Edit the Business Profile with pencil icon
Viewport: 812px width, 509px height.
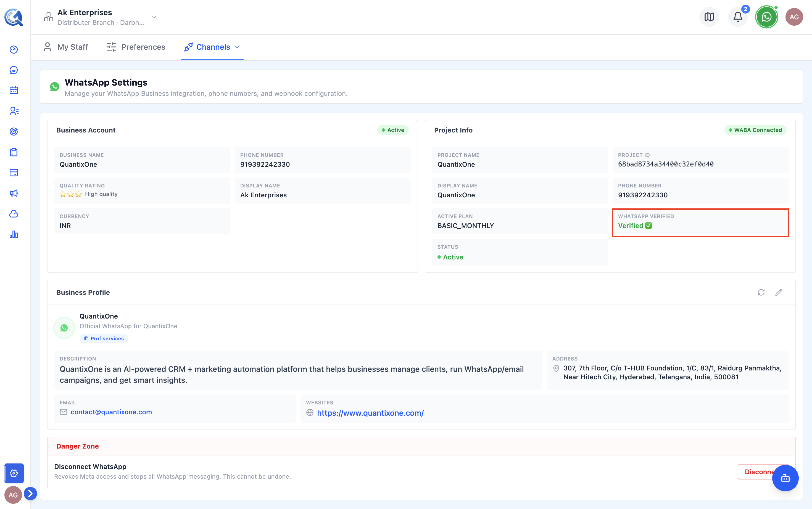click(x=779, y=292)
